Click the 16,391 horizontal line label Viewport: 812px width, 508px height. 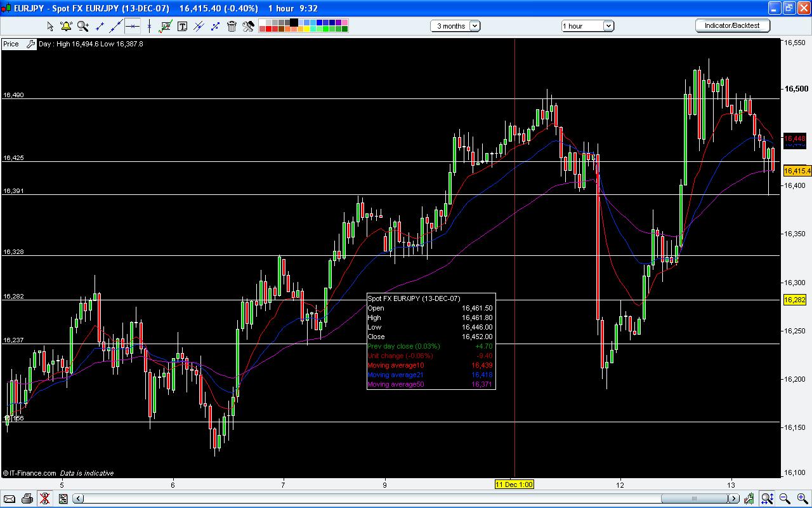click(13, 190)
